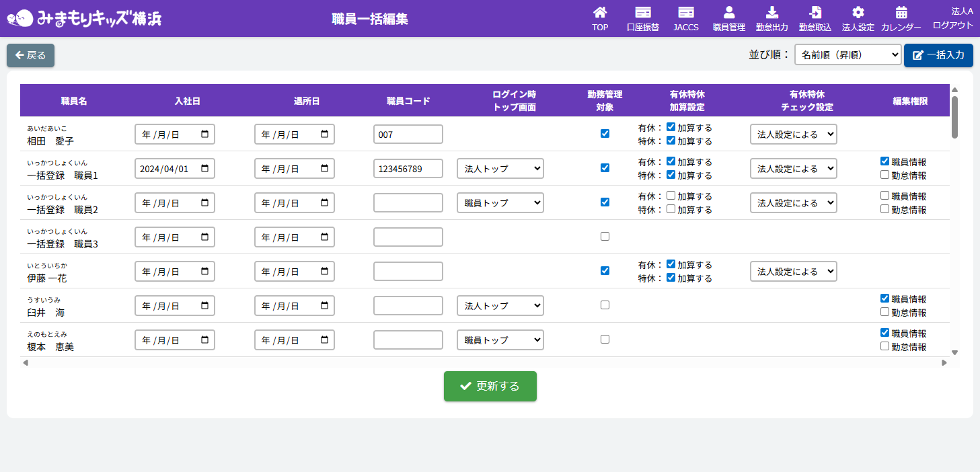Enable 有休 加算する for 一括登録 職員2
Image resolution: width=980 pixels, height=472 pixels.
point(671,196)
